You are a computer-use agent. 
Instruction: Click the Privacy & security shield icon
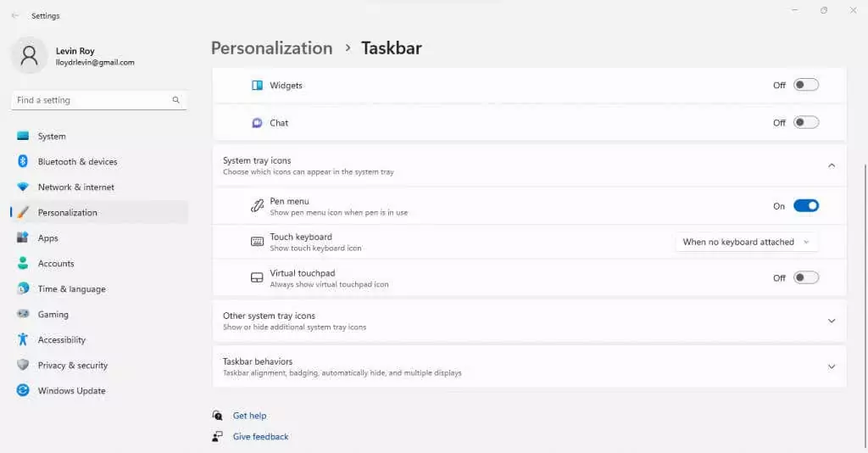[x=23, y=365]
